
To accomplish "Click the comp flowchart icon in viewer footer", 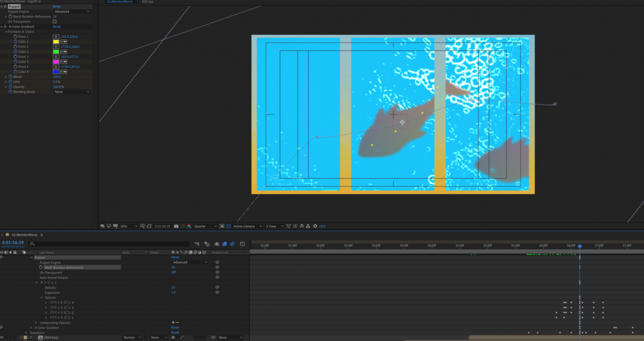I will (x=309, y=226).
